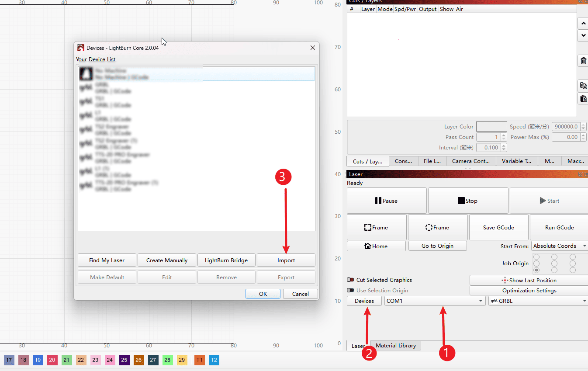Toggle Cut Selected Graphics switch
The image size is (588, 371).
tap(350, 280)
